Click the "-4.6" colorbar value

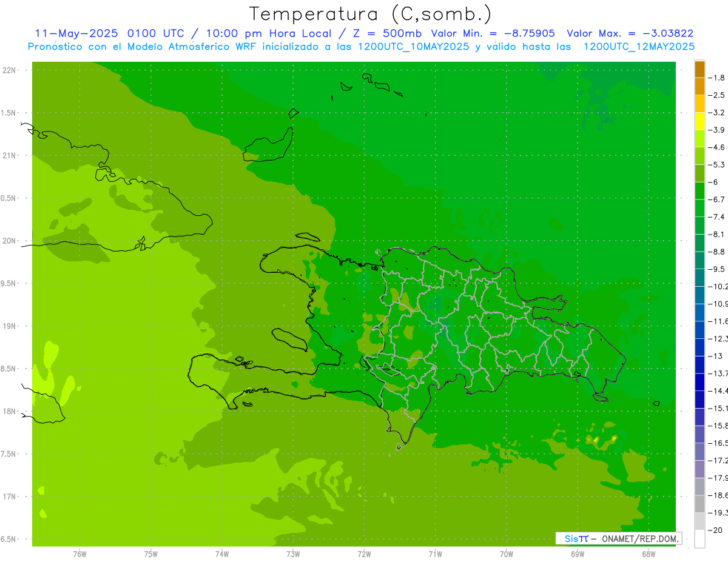click(x=717, y=147)
